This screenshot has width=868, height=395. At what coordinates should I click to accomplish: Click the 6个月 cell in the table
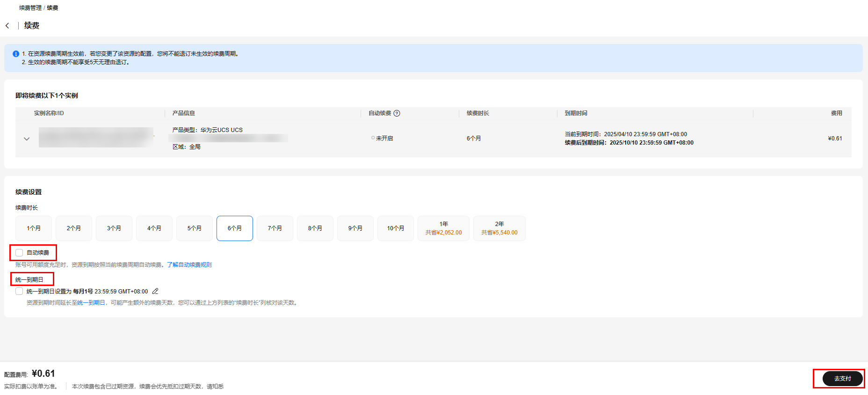click(x=474, y=139)
